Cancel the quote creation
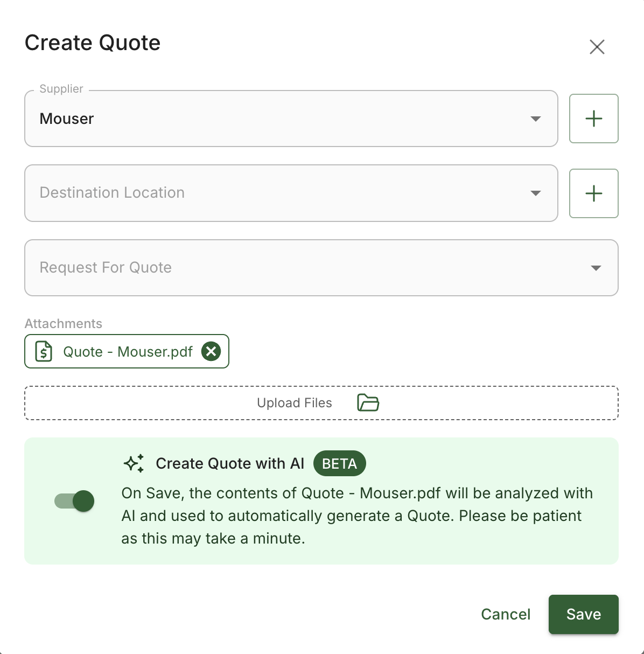 506,614
